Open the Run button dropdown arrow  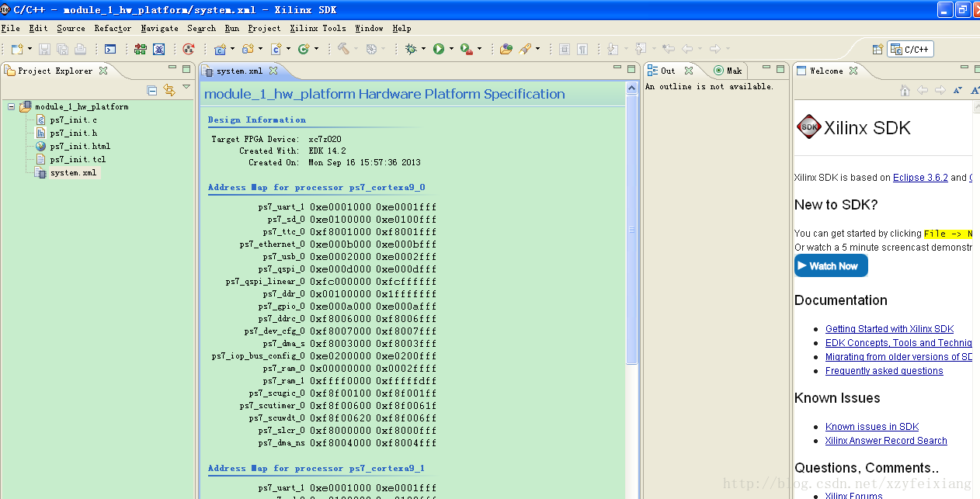pos(451,49)
